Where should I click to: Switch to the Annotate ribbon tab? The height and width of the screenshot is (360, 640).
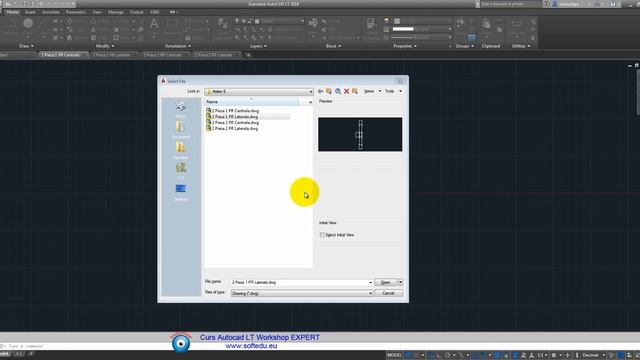[x=51, y=12]
